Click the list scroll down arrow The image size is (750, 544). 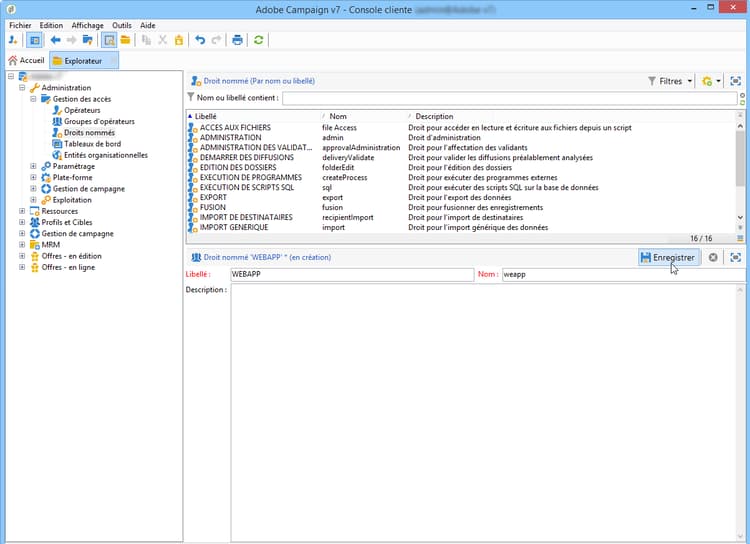[740, 218]
